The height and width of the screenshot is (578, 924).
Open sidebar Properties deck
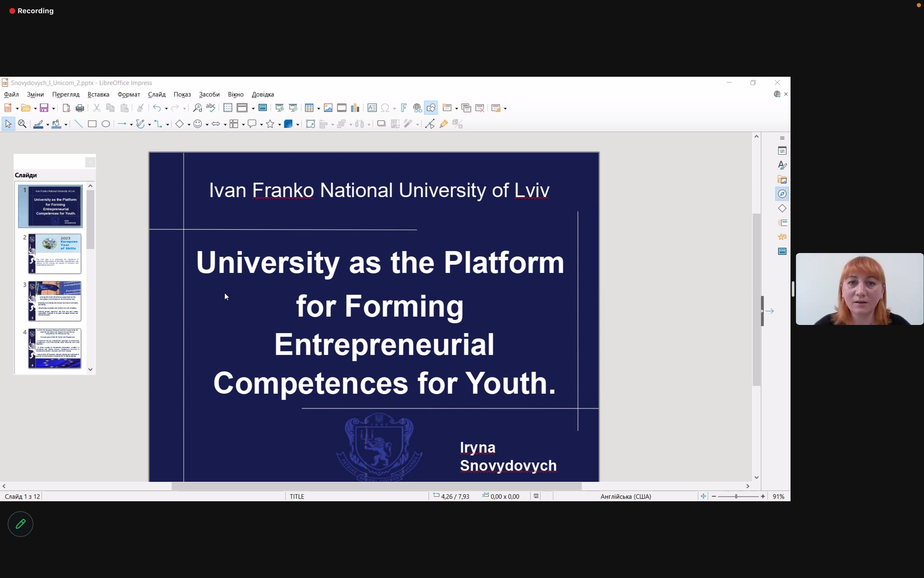tap(782, 151)
